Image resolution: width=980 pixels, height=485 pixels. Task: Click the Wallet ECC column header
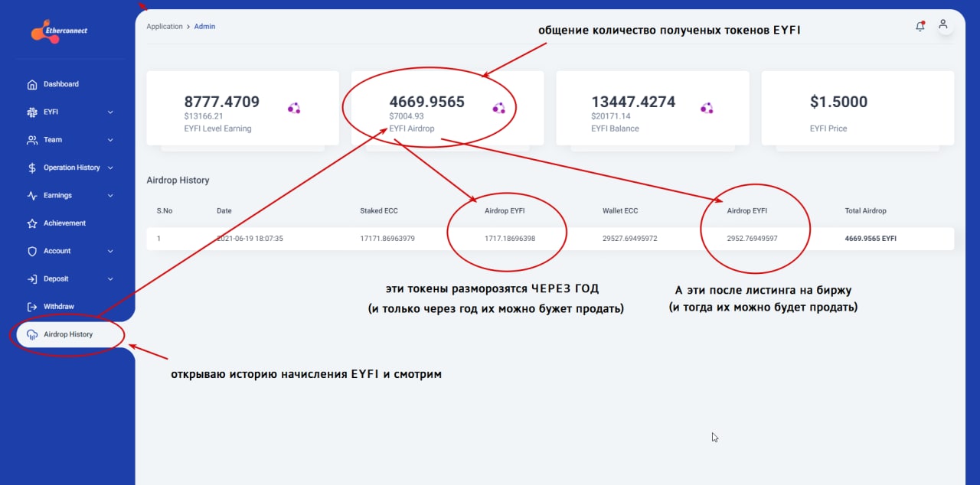tap(620, 210)
